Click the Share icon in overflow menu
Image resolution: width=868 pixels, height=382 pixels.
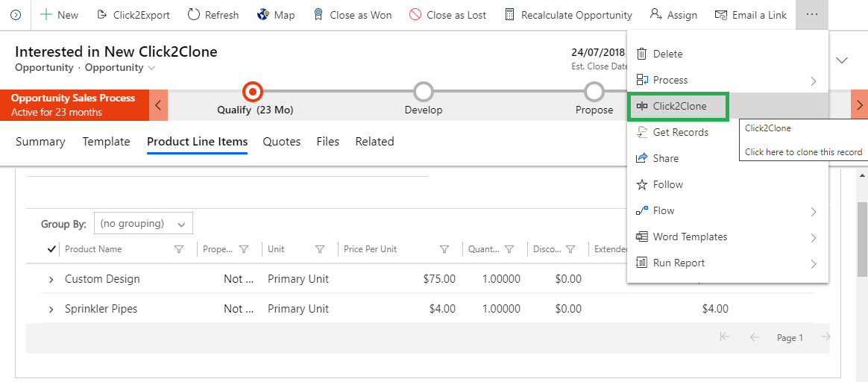[641, 158]
